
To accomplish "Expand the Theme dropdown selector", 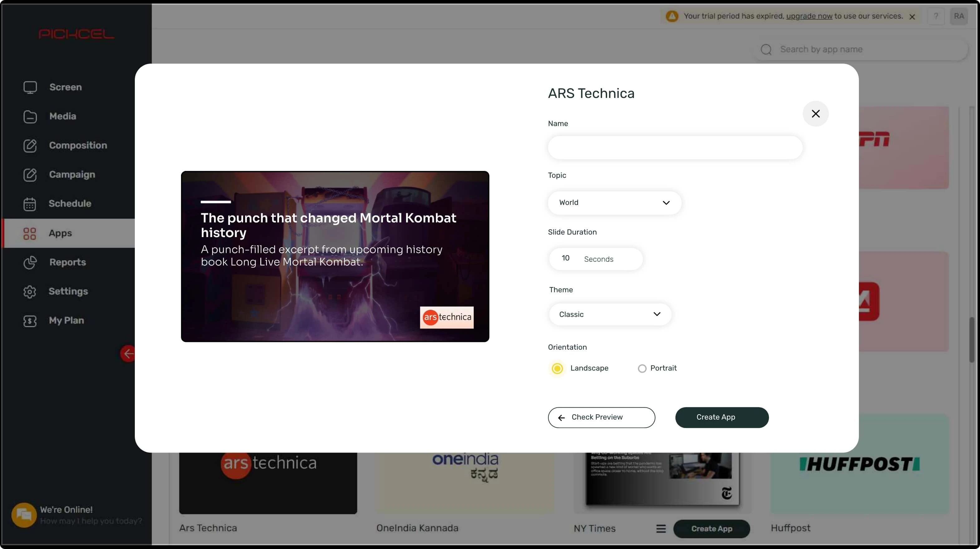I will [609, 314].
